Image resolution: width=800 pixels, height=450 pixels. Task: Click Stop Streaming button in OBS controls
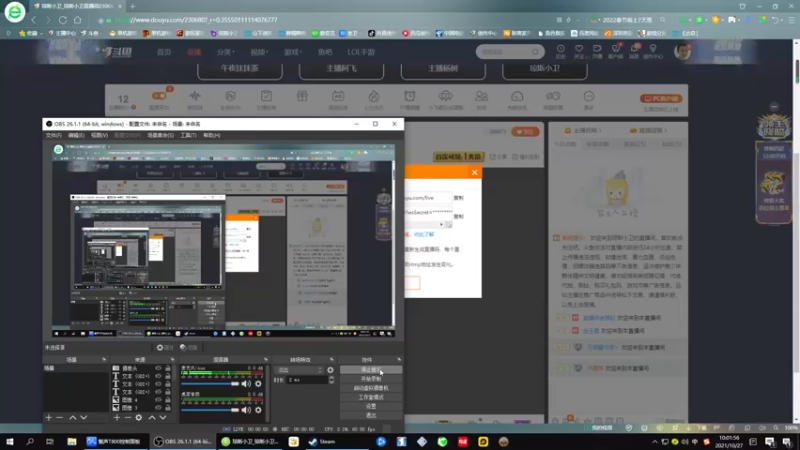[x=371, y=370]
